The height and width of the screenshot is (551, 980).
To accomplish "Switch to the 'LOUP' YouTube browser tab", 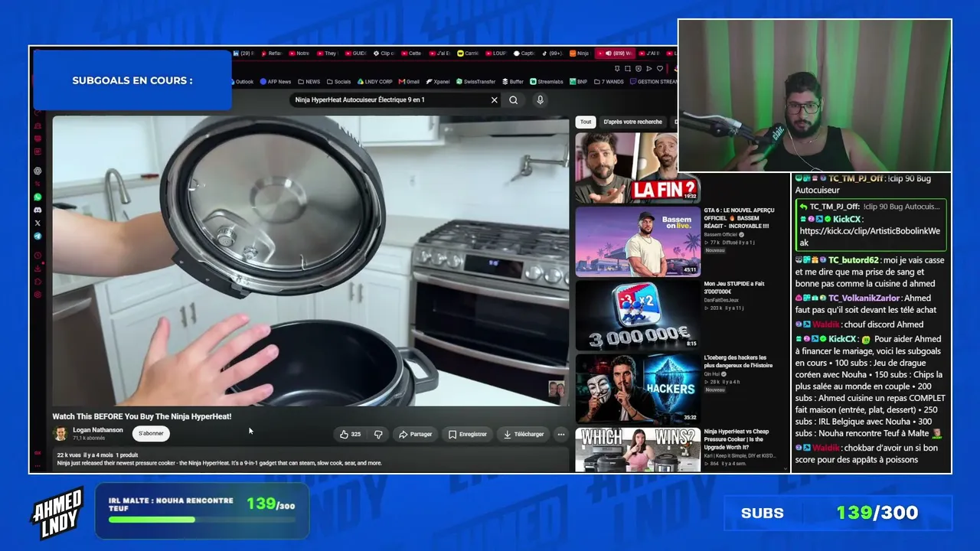I will 495,54.
